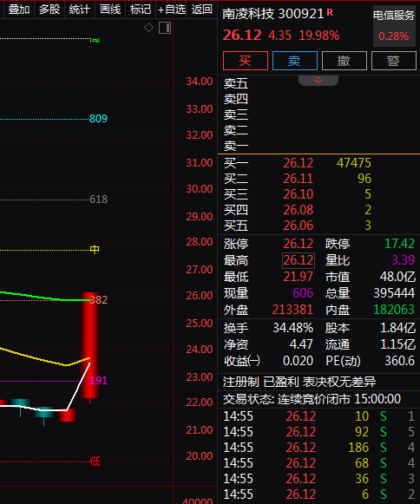The height and width of the screenshot is (504, 420).
Task: Open the 统计 statistics menu
Action: click(x=80, y=10)
